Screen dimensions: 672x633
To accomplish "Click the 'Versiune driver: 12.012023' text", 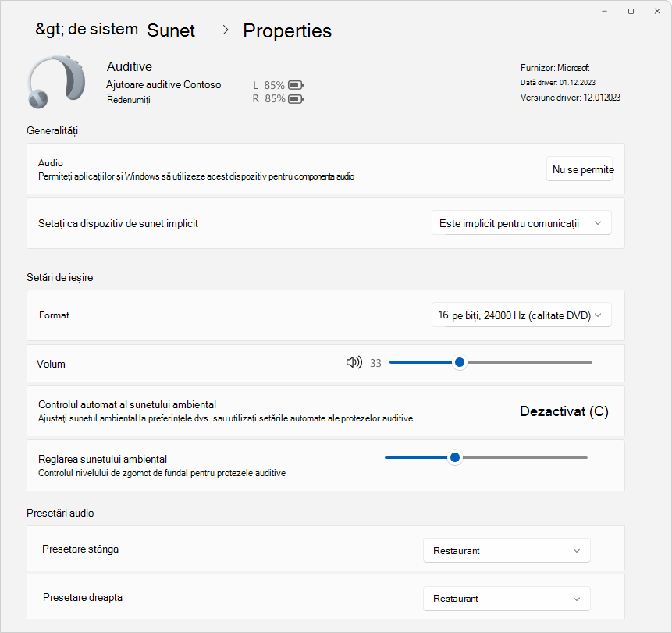I will [x=570, y=98].
